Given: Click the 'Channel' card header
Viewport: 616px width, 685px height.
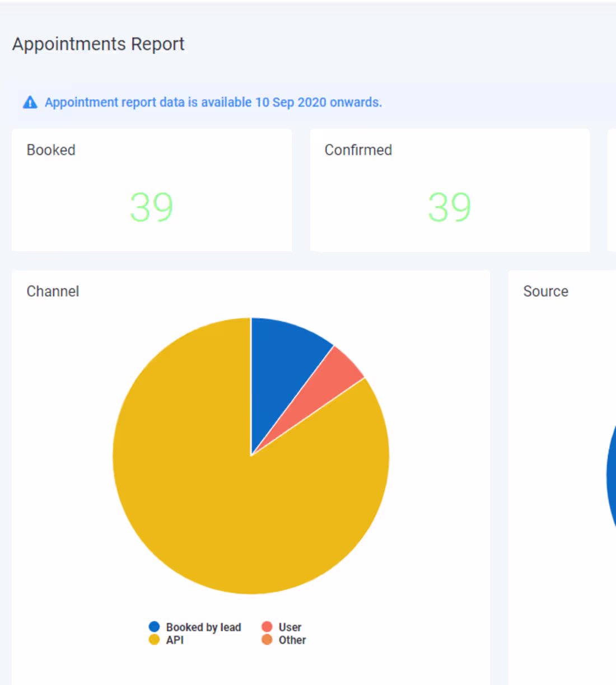Looking at the screenshot, I should [53, 291].
